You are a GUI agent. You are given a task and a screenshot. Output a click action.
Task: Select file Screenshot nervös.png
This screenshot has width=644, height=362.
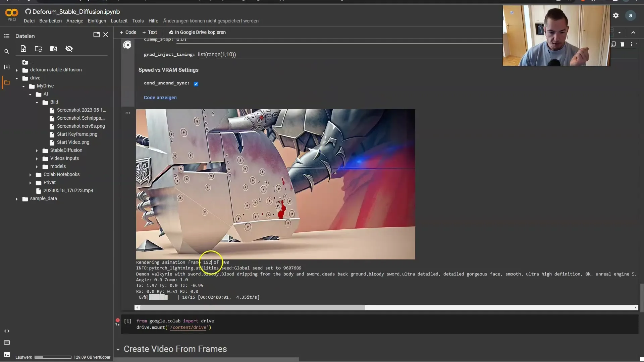point(80,126)
